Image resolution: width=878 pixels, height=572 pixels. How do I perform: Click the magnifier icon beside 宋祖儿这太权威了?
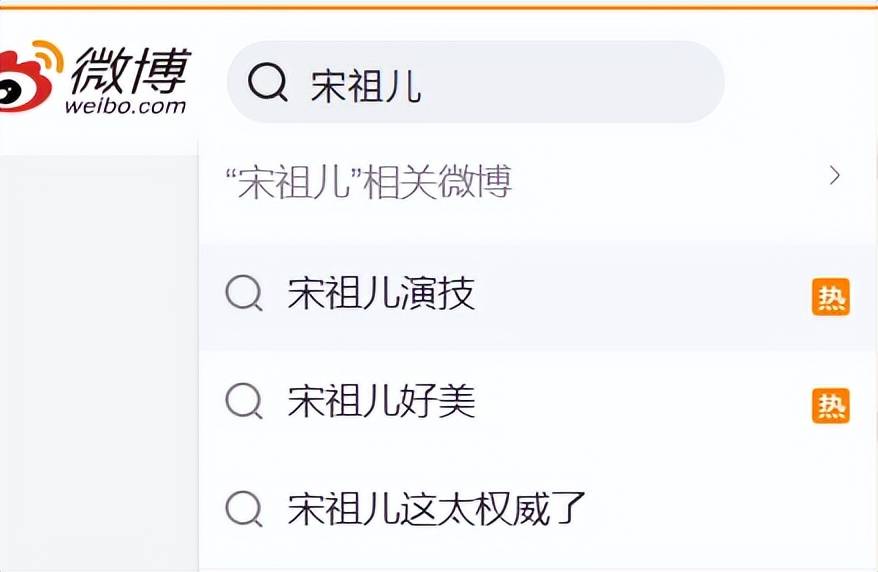click(x=243, y=509)
